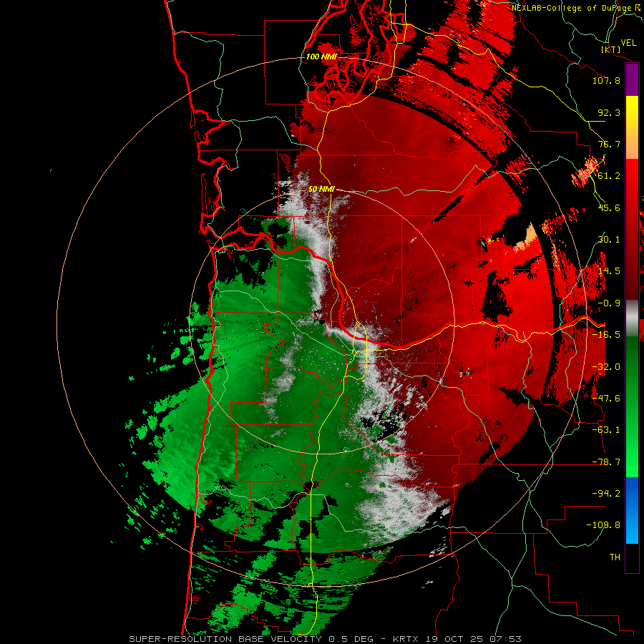Click the -63.1 scale value
Image resolution: width=644 pixels, height=644 pixels.
click(606, 430)
